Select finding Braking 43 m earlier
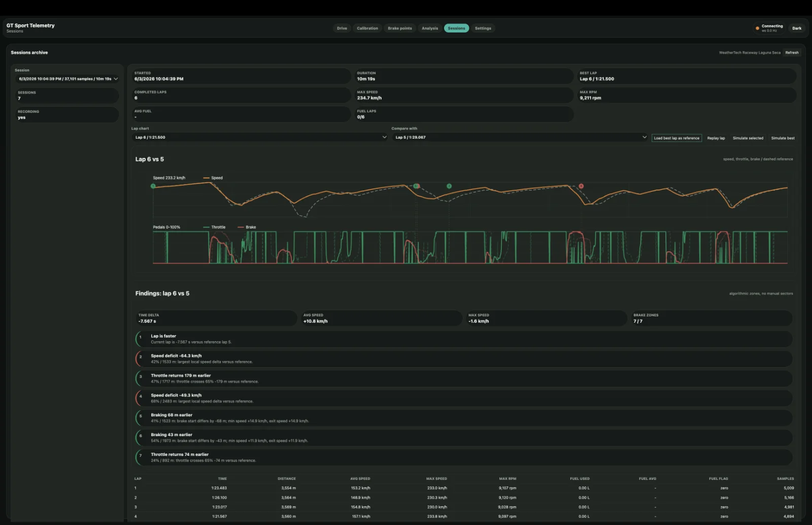 click(x=464, y=438)
